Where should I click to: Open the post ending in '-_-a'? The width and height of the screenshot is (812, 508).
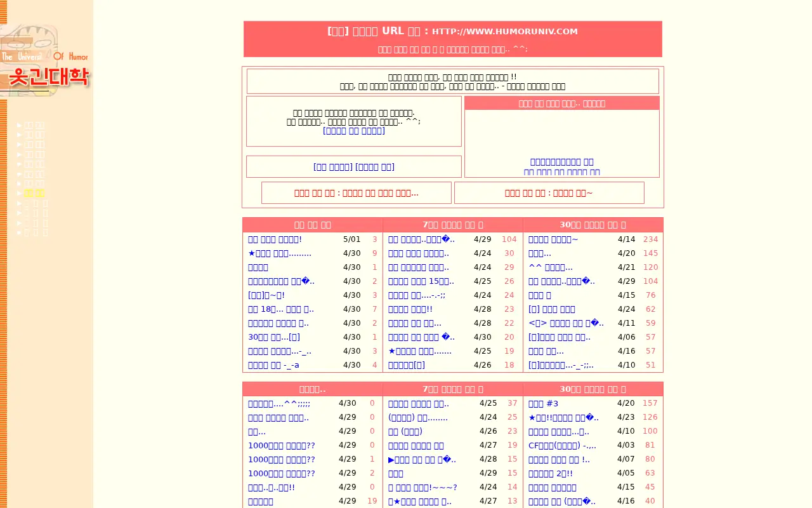(x=273, y=365)
